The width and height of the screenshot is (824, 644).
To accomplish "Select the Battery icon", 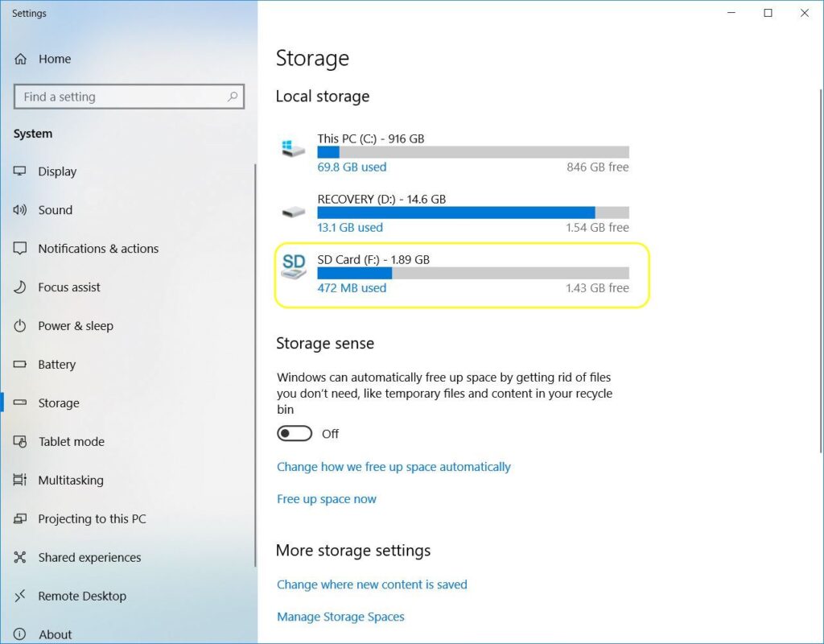I will [21, 365].
